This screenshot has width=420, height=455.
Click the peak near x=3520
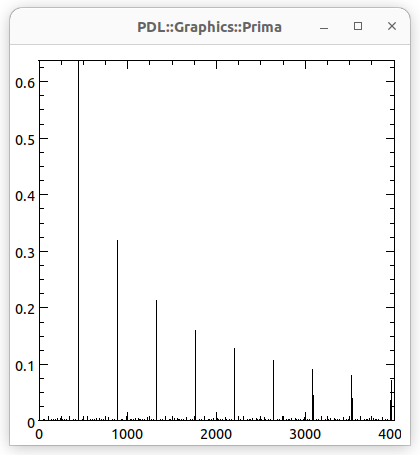352,398
